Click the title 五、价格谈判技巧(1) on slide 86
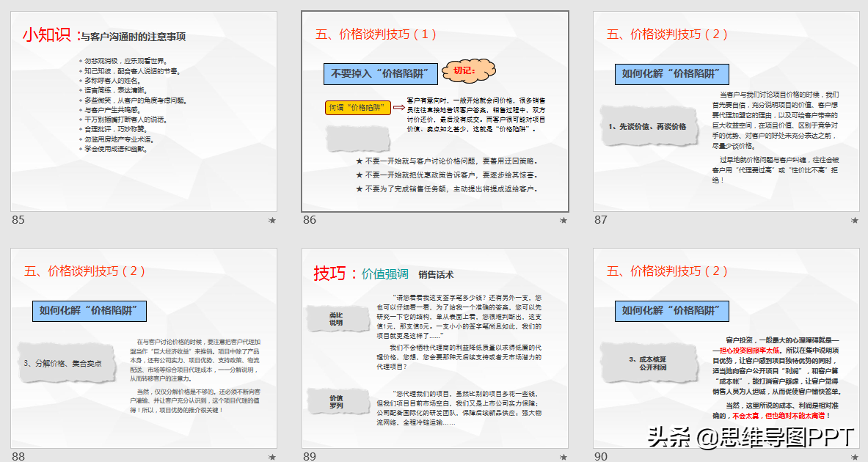868x462 pixels. click(x=376, y=34)
